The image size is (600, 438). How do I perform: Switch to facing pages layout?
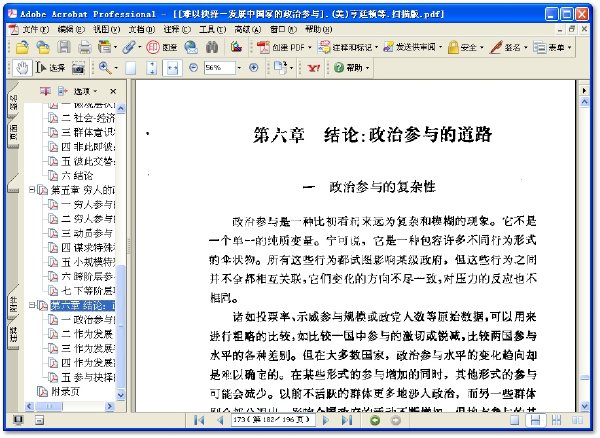(x=577, y=420)
